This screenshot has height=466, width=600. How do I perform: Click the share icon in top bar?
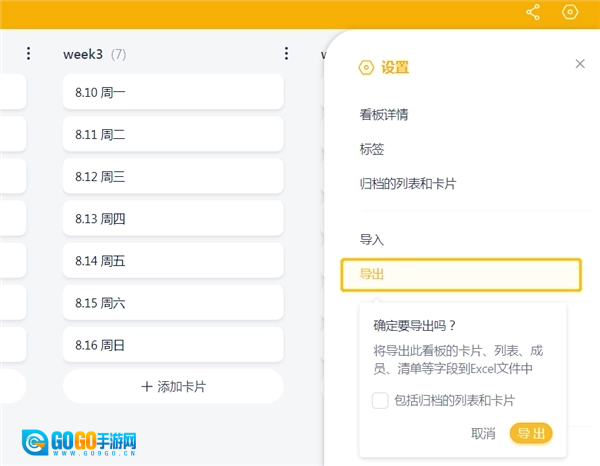click(x=533, y=13)
